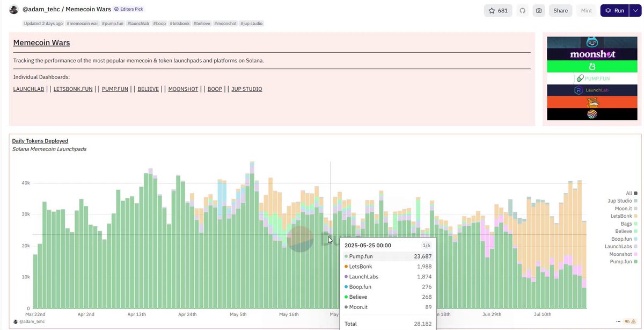Open the GitHub icon button
The width and height of the screenshot is (644, 330).
coord(522,11)
